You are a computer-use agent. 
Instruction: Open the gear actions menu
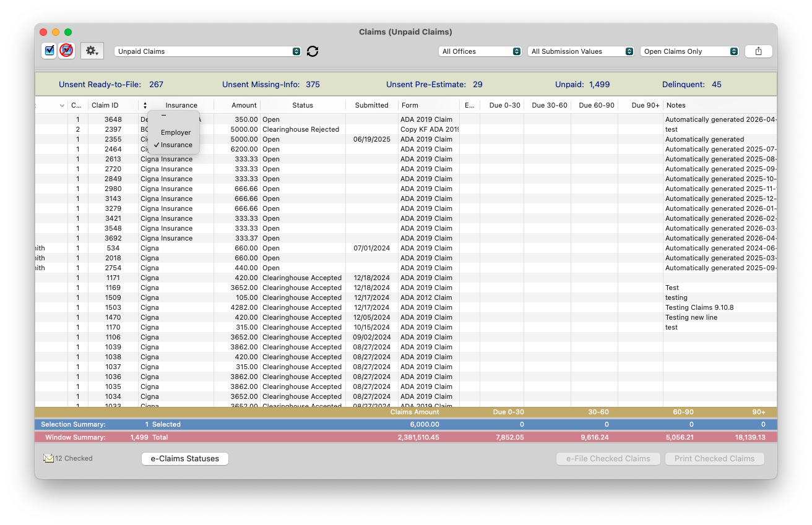point(92,51)
